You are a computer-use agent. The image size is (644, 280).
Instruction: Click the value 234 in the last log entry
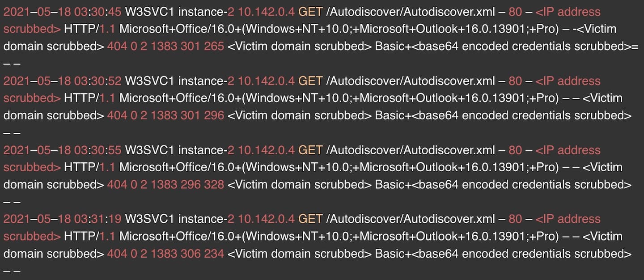point(213,254)
